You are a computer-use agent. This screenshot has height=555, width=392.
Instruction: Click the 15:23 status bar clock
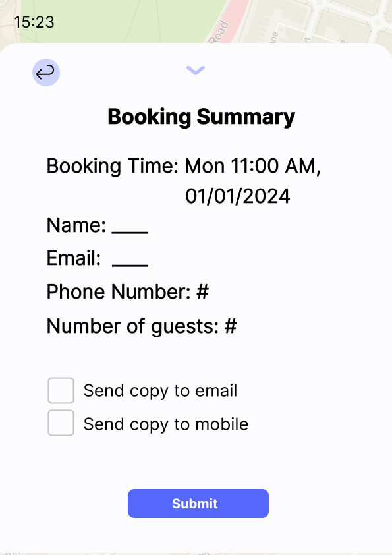34,22
